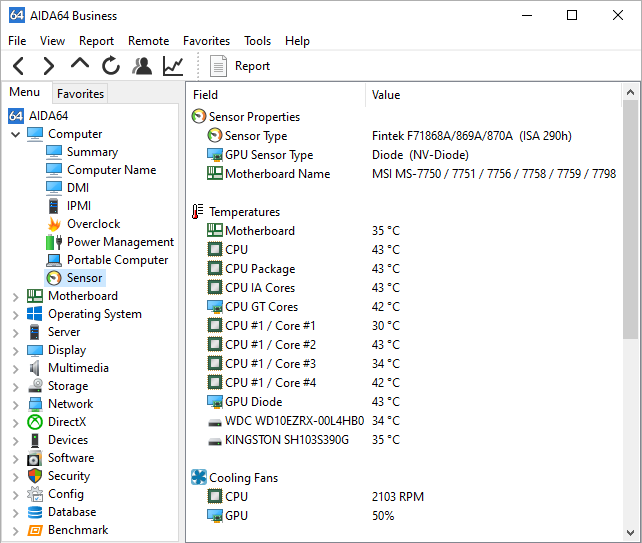Open the graph chart toolbar icon
642x543 pixels.
coord(173,66)
